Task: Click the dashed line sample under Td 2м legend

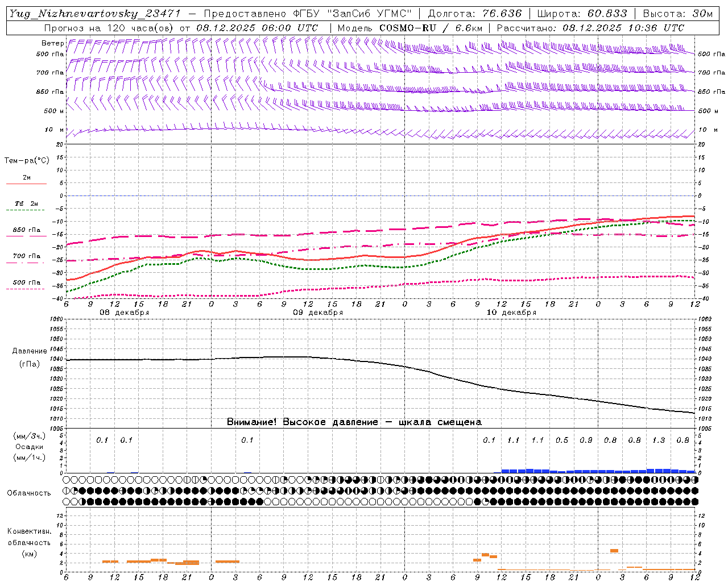Action: pos(26,210)
